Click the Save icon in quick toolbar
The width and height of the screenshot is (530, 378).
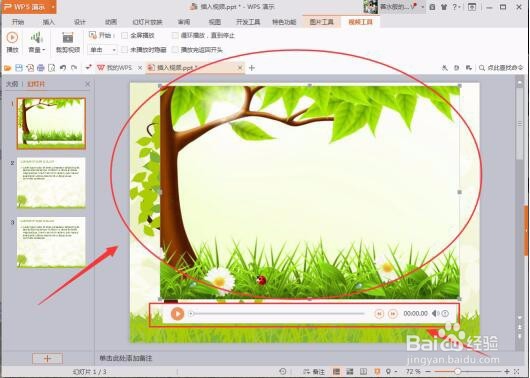coord(19,68)
